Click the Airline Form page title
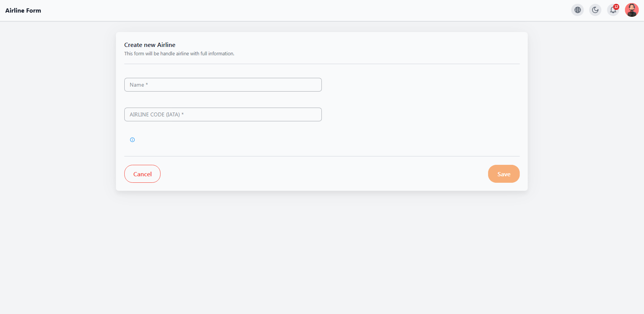Viewport: 644px width, 314px height. tap(23, 11)
